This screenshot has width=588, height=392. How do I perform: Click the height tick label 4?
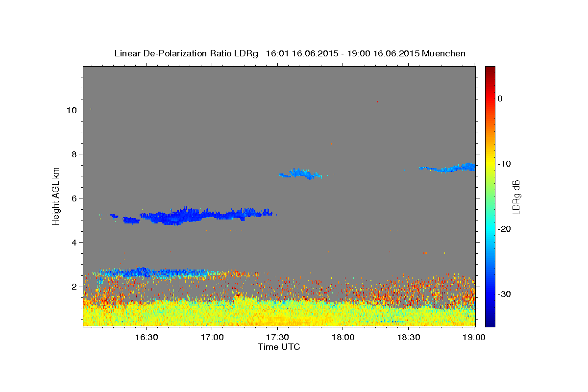(x=74, y=243)
